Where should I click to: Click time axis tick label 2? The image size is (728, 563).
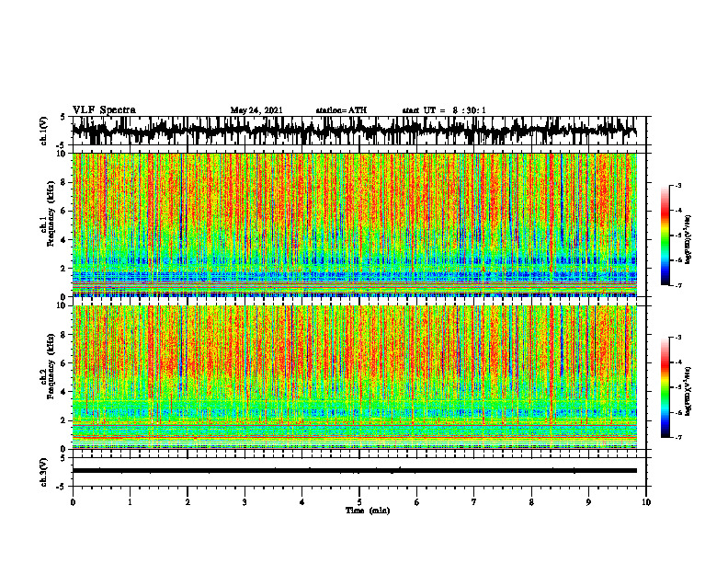(188, 502)
